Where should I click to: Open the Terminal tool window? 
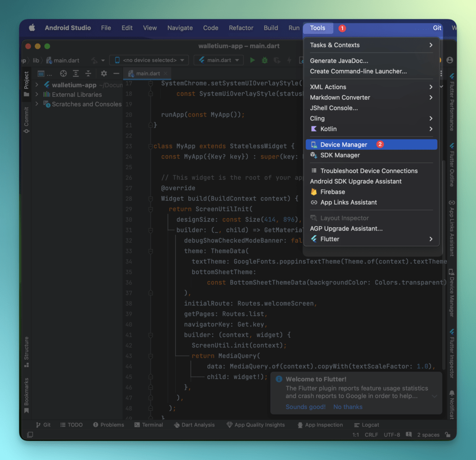tap(148, 425)
